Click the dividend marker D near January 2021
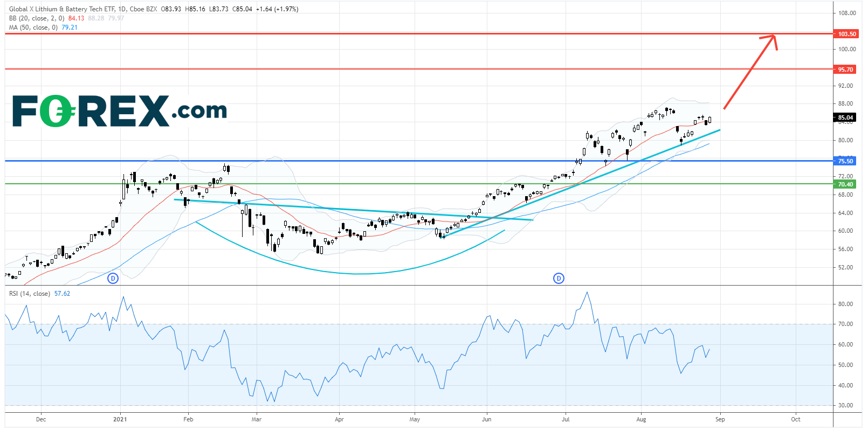Screen dimensions: 868x430 pos(113,278)
